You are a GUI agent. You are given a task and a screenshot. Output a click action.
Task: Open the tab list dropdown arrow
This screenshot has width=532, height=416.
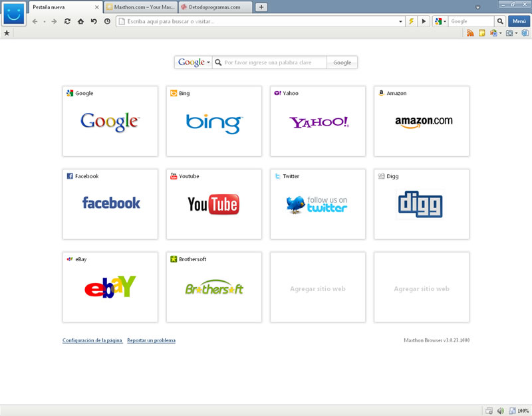(477, 7)
